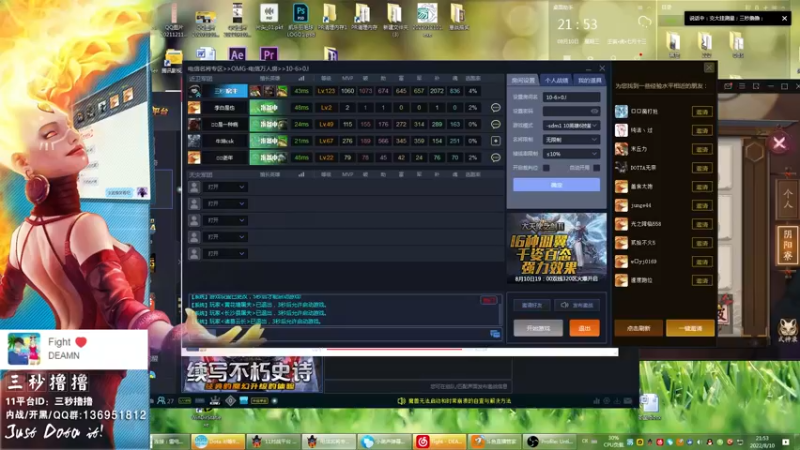Click the Fight album cover thumbnail
The width and height of the screenshot is (800, 450).
(24, 349)
